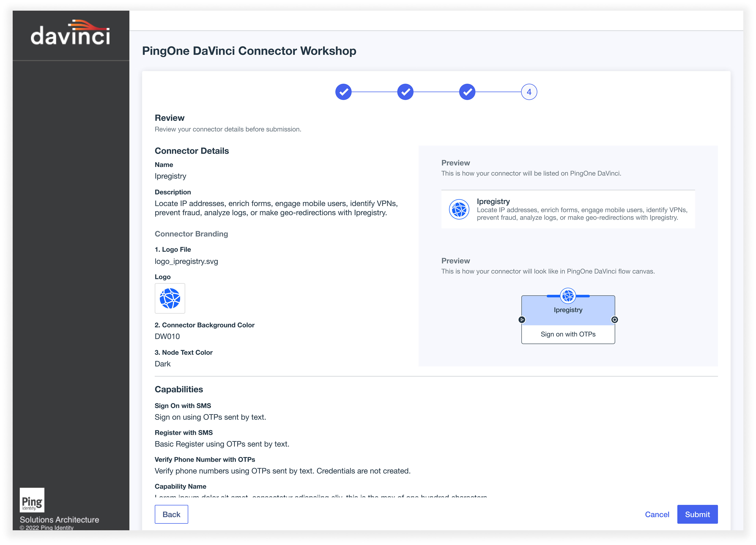Screen dimensions: 756x545
Task: Click the 'Capability Name' heading
Action: [x=180, y=486]
